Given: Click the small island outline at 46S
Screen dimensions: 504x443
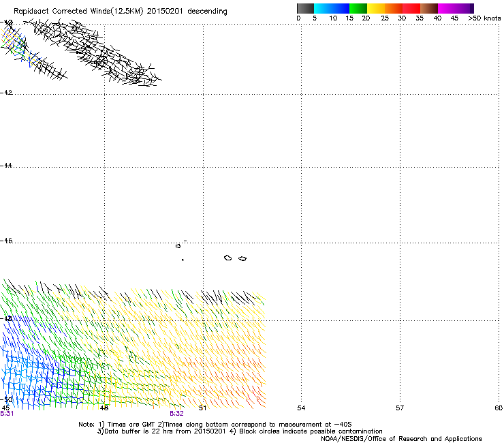Looking at the screenshot, I should pos(178,246).
